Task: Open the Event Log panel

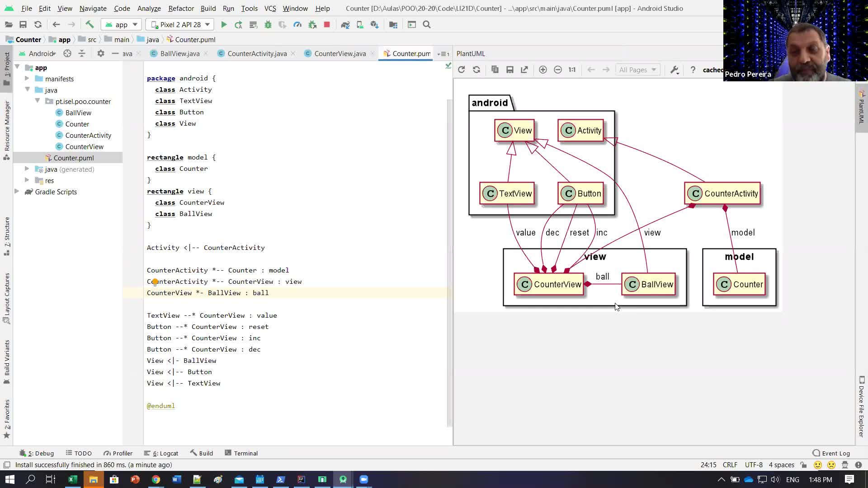Action: pyautogui.click(x=831, y=453)
